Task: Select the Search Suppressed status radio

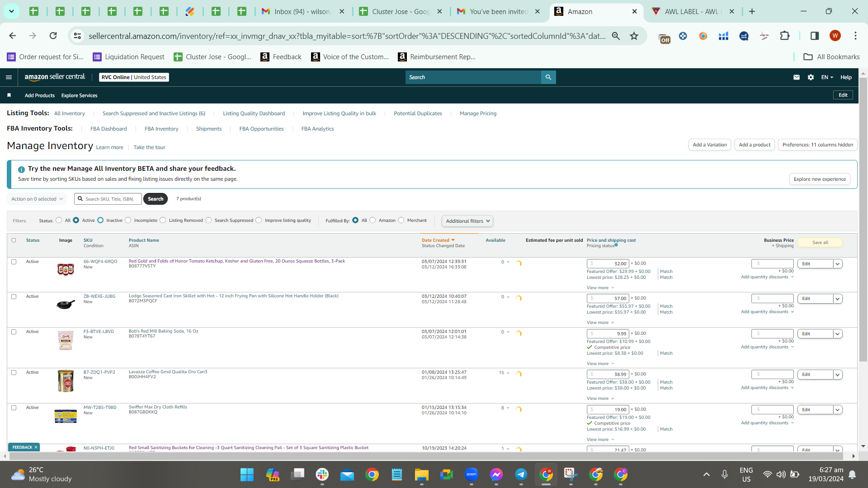Action: click(x=208, y=221)
